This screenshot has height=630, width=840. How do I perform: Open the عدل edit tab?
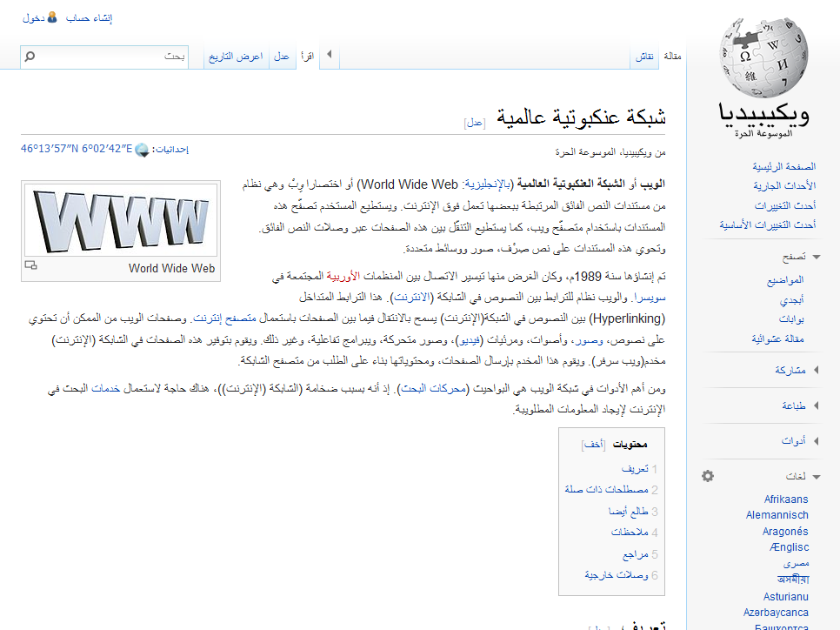pos(282,57)
